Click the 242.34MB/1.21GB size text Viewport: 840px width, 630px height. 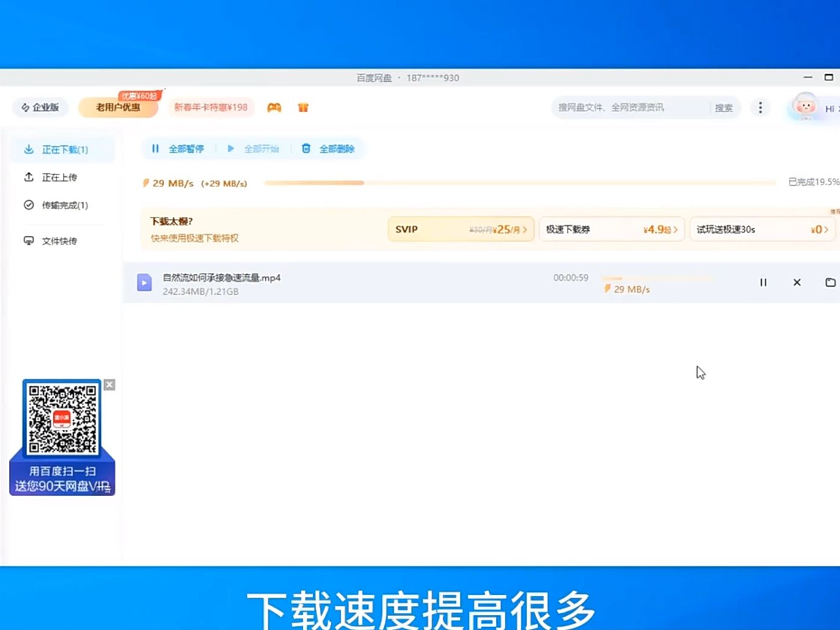pyautogui.click(x=201, y=292)
